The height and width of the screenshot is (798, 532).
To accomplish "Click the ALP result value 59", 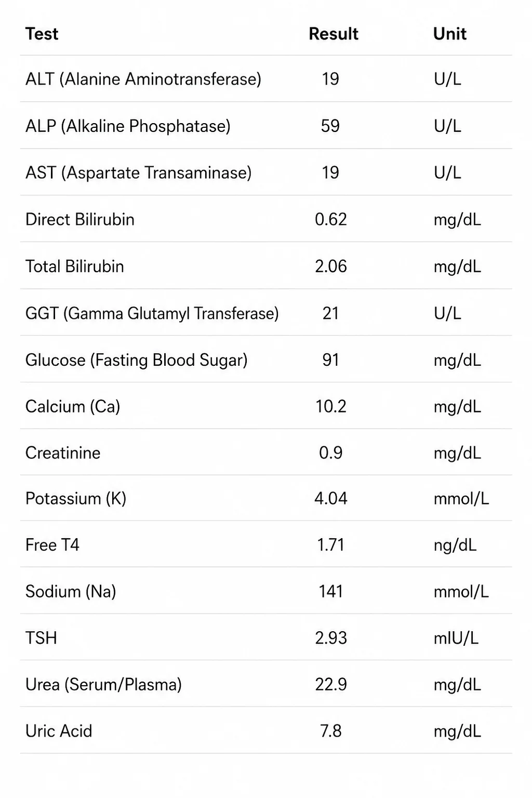I will pyautogui.click(x=330, y=126).
